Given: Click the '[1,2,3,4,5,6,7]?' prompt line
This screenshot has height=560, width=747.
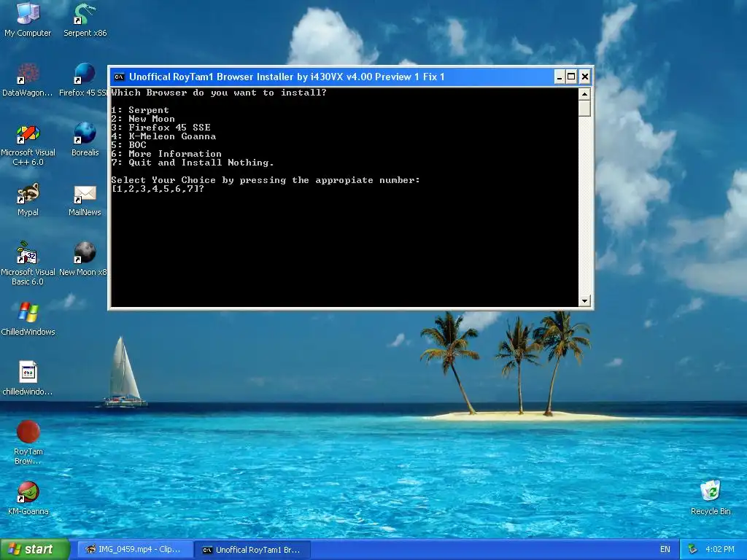Looking at the screenshot, I should [x=158, y=189].
